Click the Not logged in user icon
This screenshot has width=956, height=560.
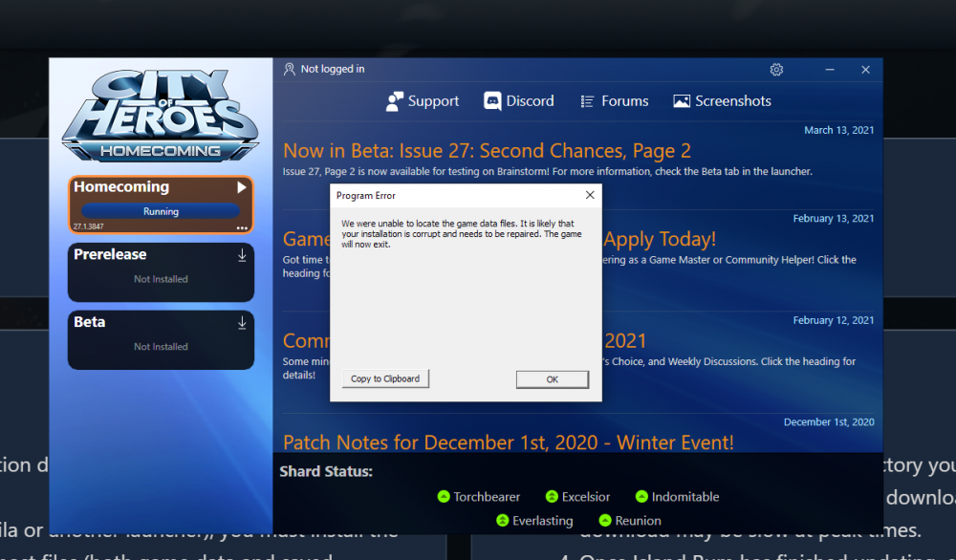290,70
